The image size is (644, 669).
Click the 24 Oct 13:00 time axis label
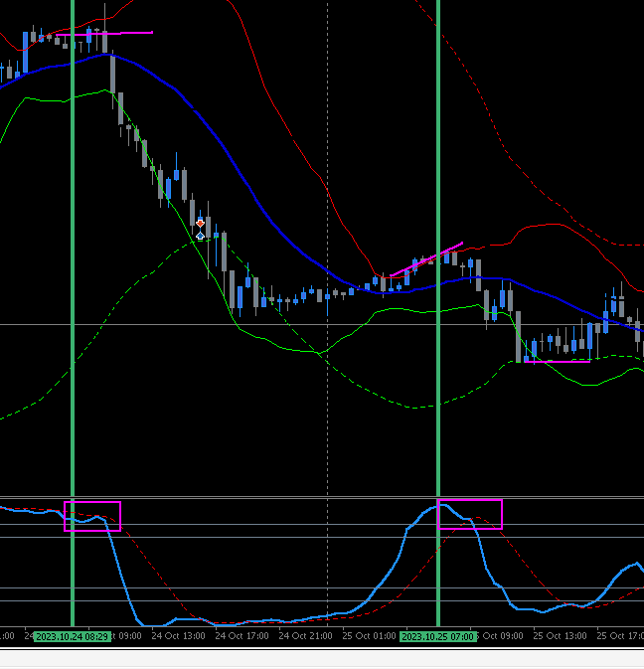(178, 636)
